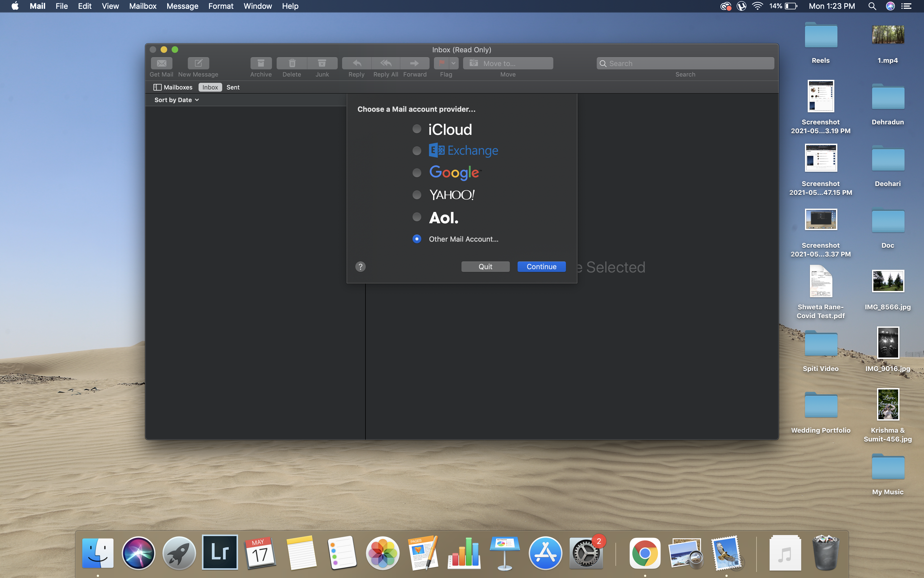The width and height of the screenshot is (924, 578).
Task: Open the Flag color dropdown arrow
Action: [453, 63]
